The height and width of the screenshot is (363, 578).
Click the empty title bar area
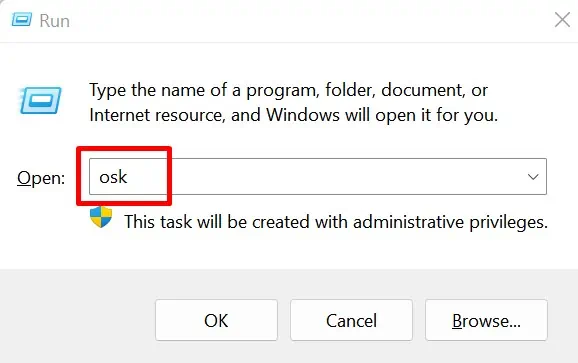coord(310,20)
